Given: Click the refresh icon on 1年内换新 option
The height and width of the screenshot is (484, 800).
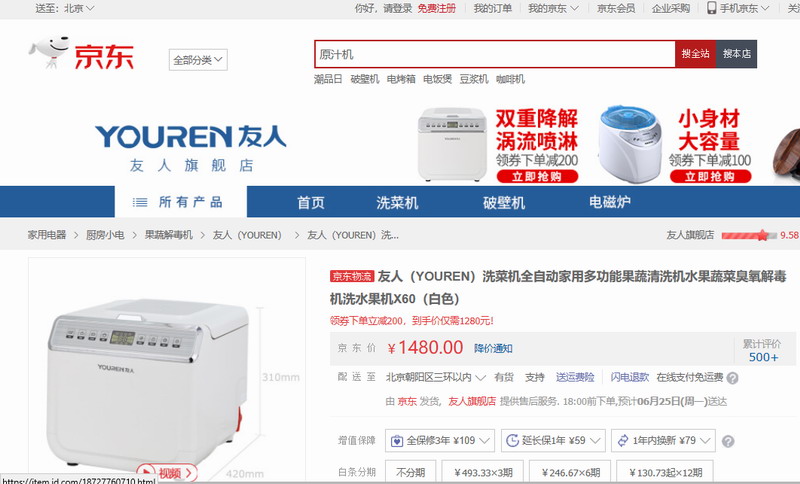Looking at the screenshot, I should coord(623,441).
